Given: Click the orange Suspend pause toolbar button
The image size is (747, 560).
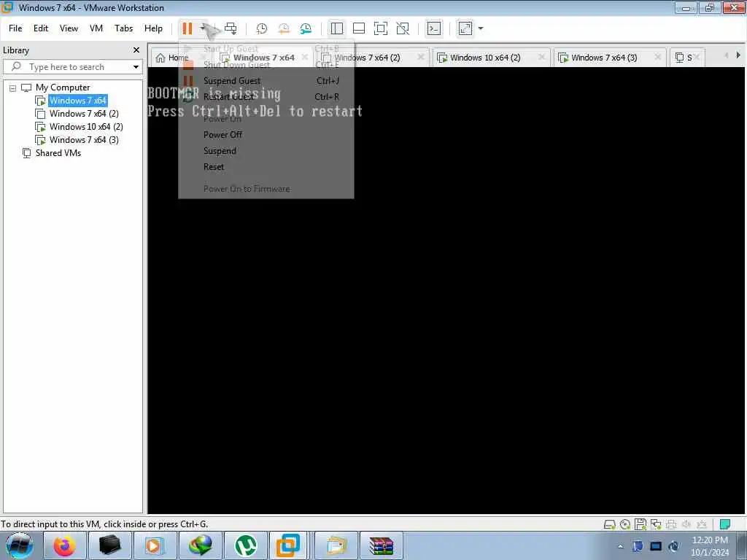Looking at the screenshot, I should point(187,28).
